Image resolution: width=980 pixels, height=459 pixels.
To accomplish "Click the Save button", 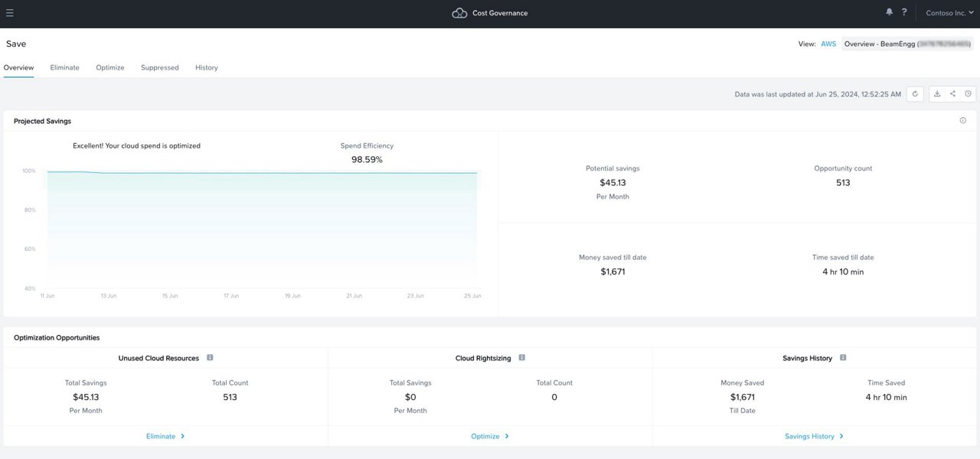I will point(17,43).
